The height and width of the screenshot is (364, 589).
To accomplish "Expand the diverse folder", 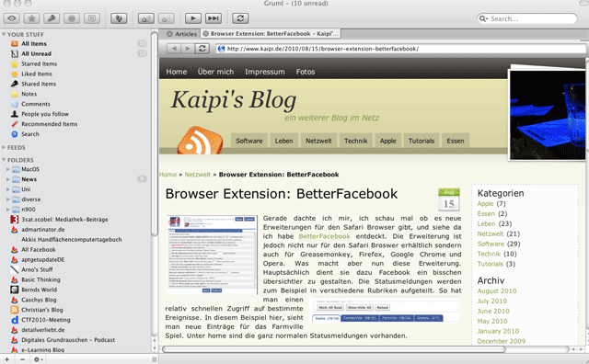I will [x=8, y=199].
